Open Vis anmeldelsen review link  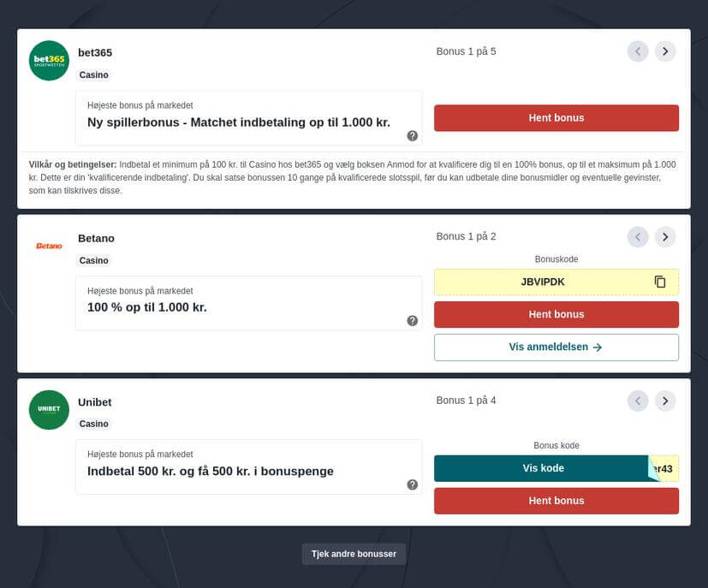tap(556, 347)
